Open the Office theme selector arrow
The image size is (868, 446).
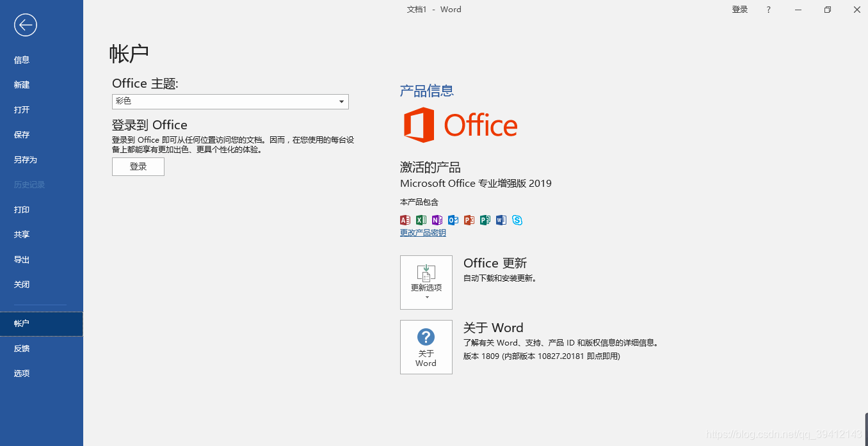341,102
